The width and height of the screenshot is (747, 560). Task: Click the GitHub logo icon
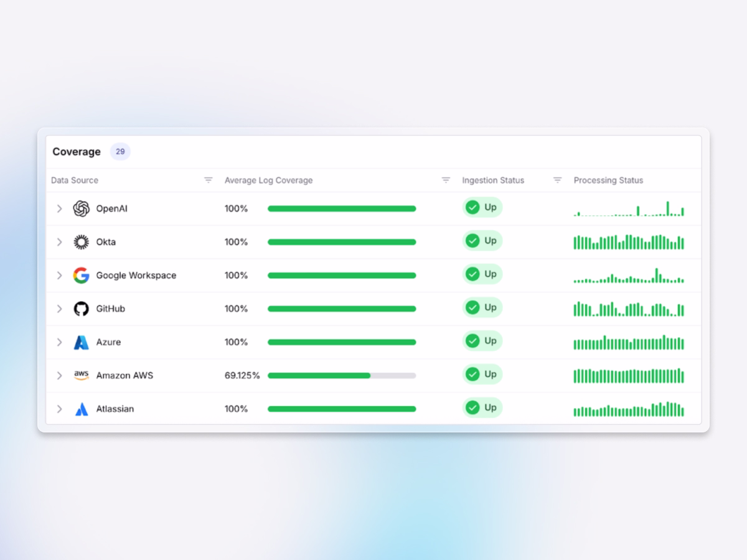pyautogui.click(x=80, y=309)
